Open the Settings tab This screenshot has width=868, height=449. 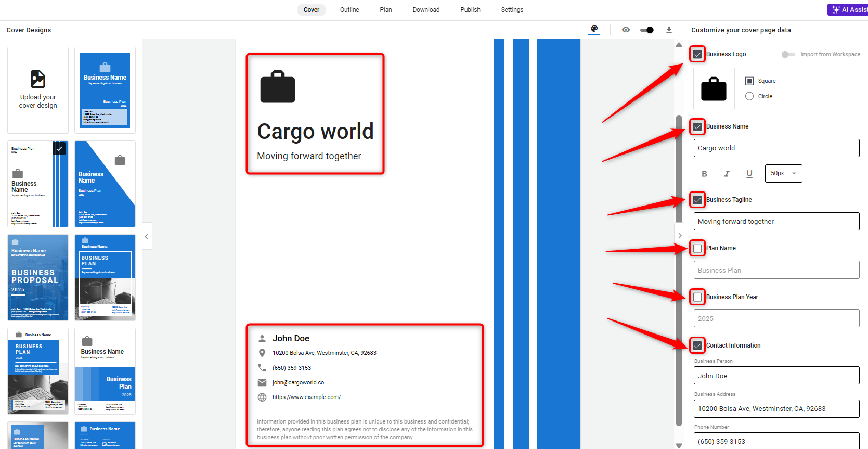512,10
